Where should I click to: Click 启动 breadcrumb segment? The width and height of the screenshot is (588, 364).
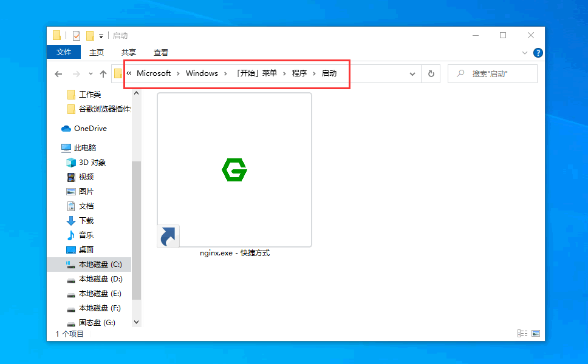(329, 73)
